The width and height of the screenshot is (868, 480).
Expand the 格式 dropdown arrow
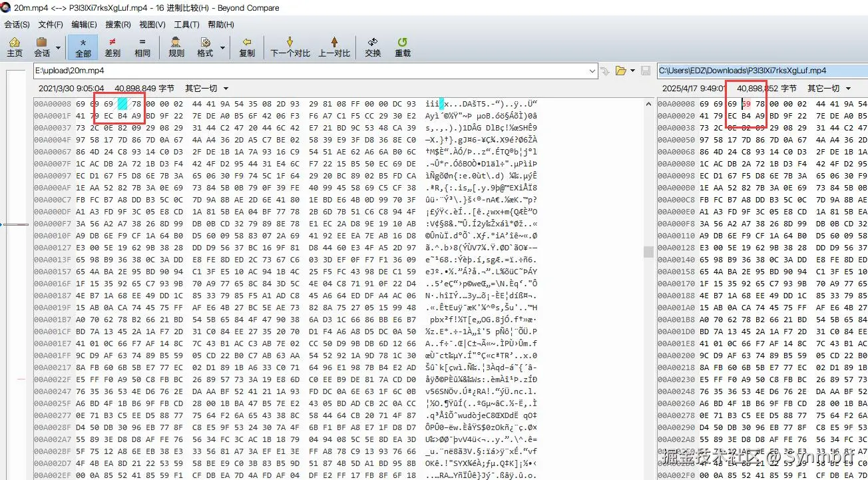(x=222, y=47)
